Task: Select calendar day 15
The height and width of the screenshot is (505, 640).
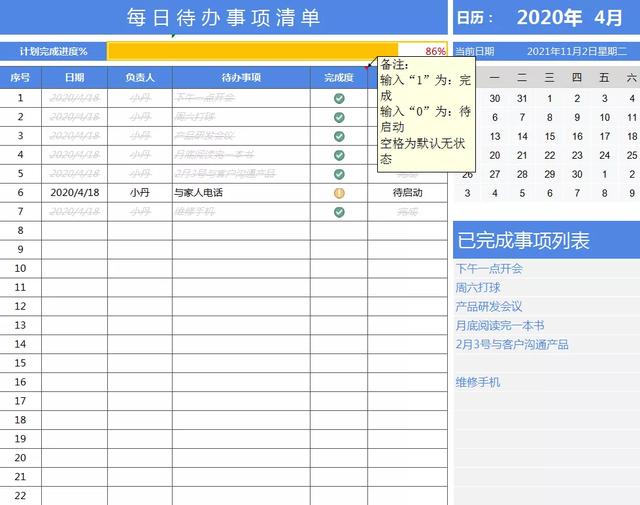Action: point(549,136)
